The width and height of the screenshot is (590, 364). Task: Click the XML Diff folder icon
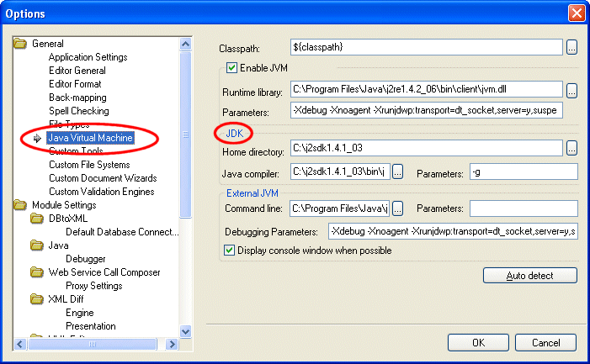coord(36,299)
